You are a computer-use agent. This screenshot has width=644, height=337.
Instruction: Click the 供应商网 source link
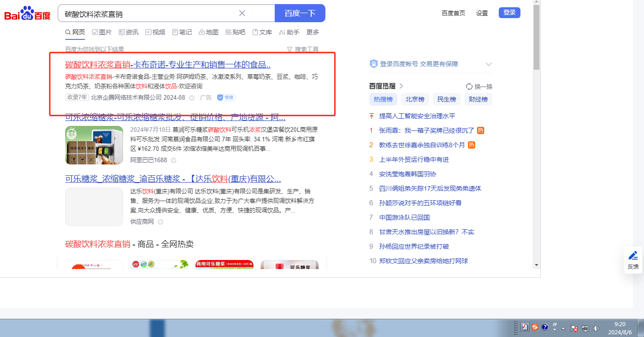pos(142,221)
